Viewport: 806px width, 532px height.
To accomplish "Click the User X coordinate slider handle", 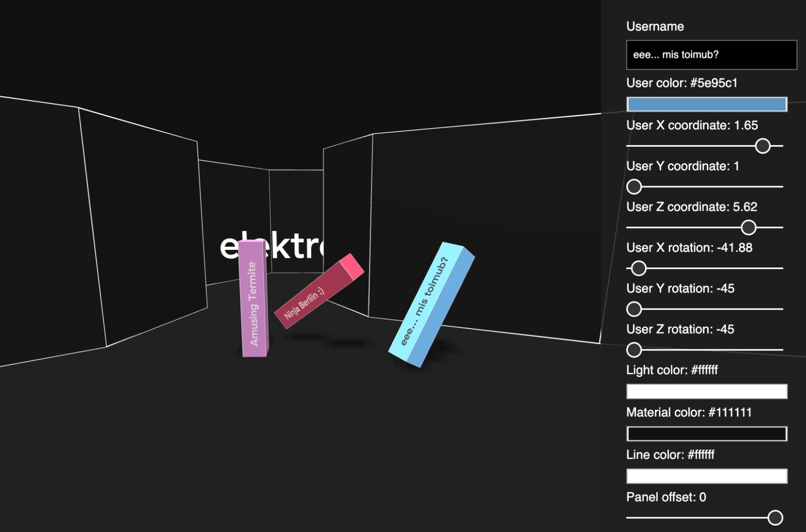I will pyautogui.click(x=762, y=146).
